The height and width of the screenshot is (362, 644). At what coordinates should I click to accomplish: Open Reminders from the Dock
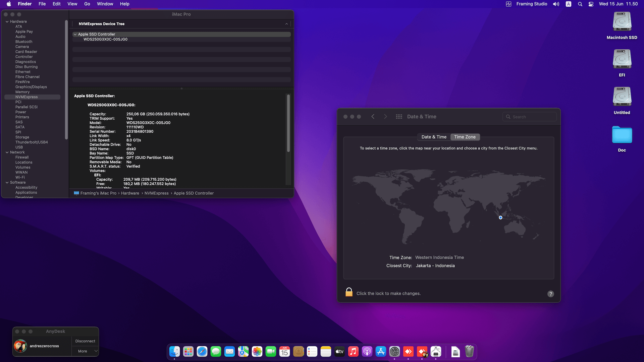click(312, 351)
